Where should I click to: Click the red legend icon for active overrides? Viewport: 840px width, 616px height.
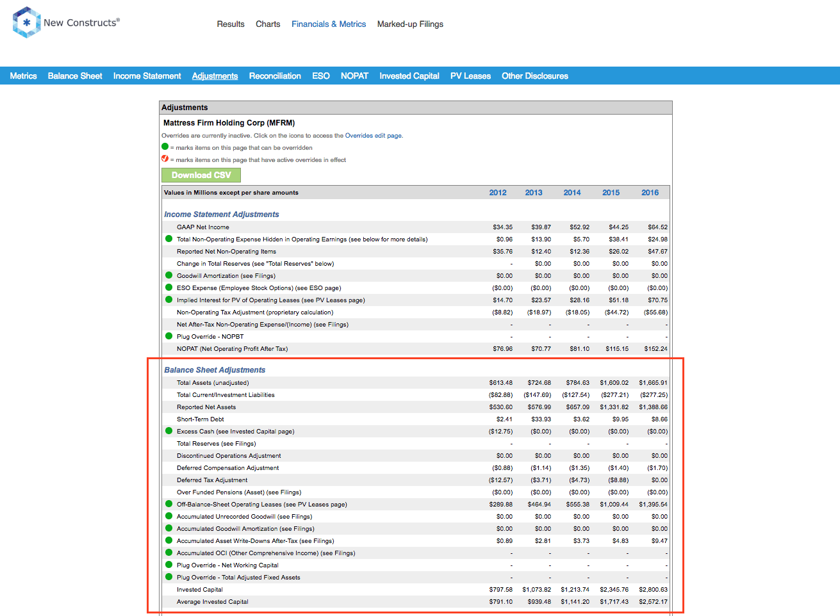pos(165,159)
